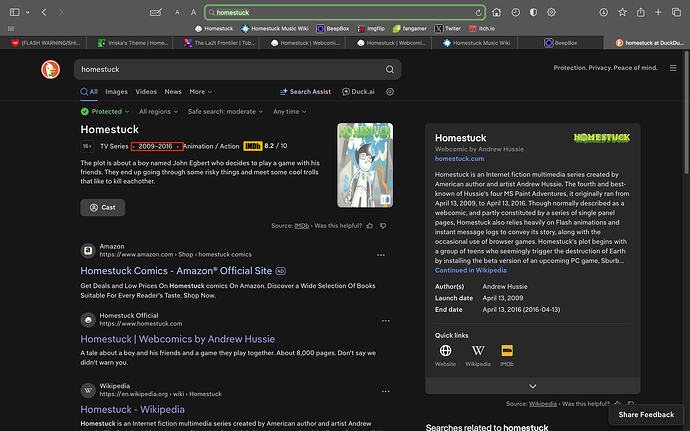
Task: Open the Protected status dropdown
Action: coord(105,111)
